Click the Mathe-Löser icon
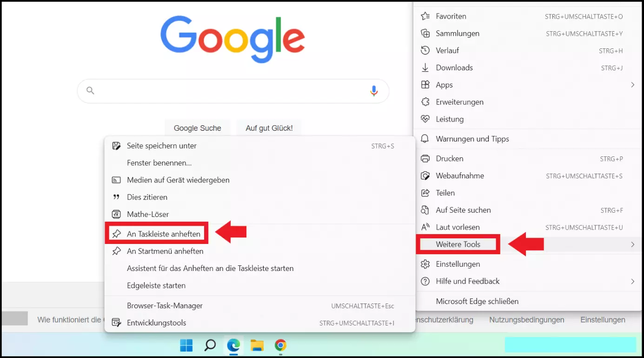644x358 pixels. 116,215
